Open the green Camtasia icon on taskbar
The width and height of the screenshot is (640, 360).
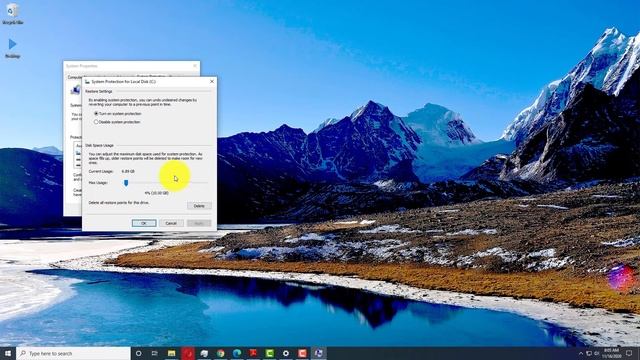click(269, 353)
